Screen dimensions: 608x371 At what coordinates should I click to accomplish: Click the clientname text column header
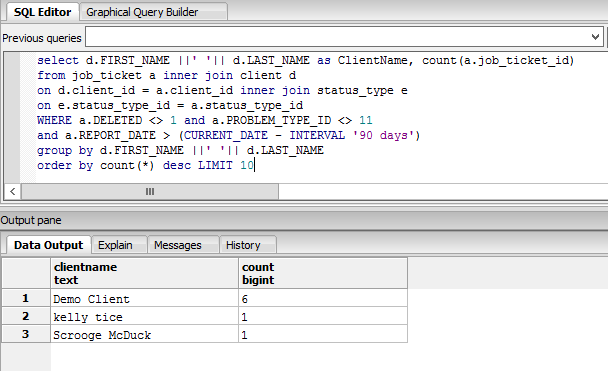click(x=144, y=273)
